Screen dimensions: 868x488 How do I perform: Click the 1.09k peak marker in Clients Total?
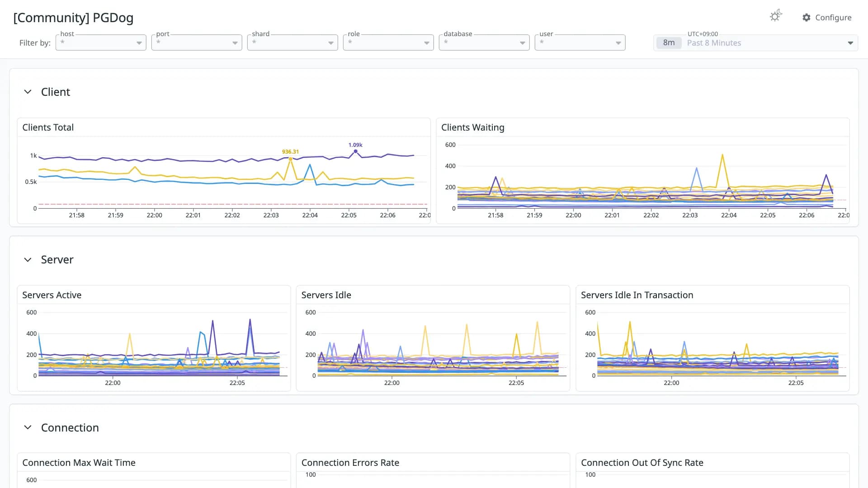[356, 151]
